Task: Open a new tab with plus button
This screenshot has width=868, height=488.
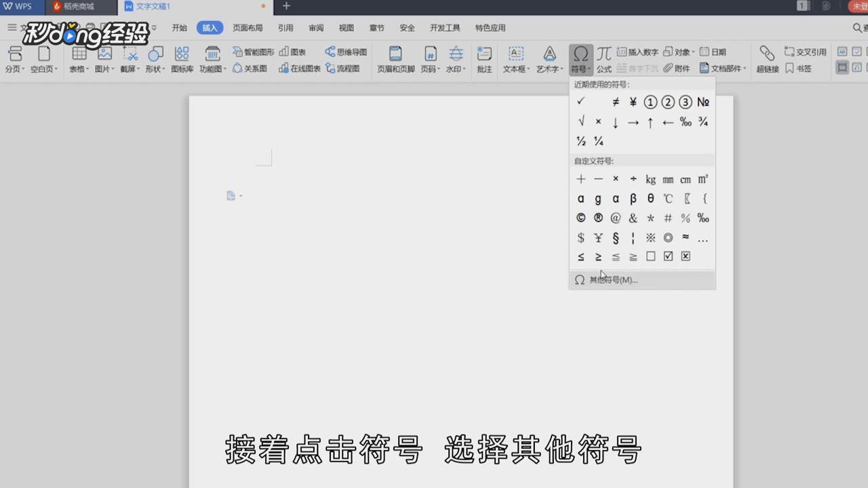Action: click(286, 6)
